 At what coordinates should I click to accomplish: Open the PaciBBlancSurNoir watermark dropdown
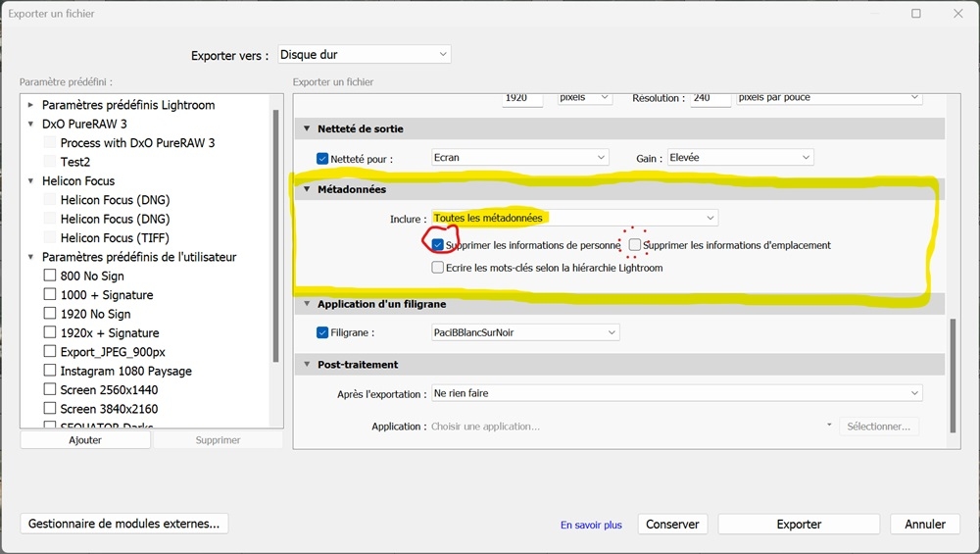[525, 332]
